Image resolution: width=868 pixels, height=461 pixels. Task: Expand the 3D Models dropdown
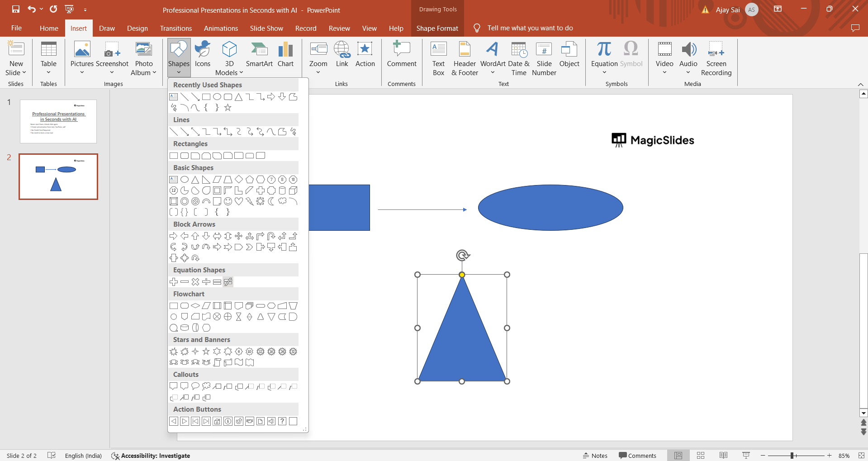pos(241,73)
